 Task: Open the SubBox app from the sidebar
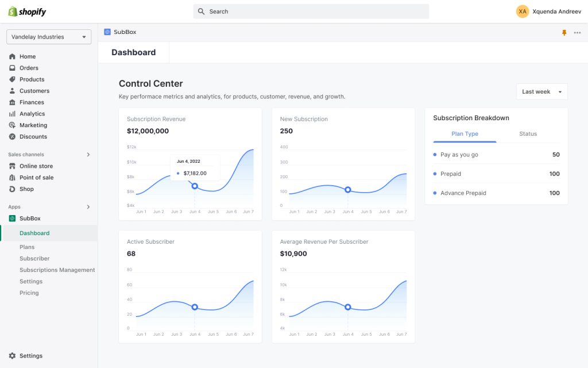point(29,218)
